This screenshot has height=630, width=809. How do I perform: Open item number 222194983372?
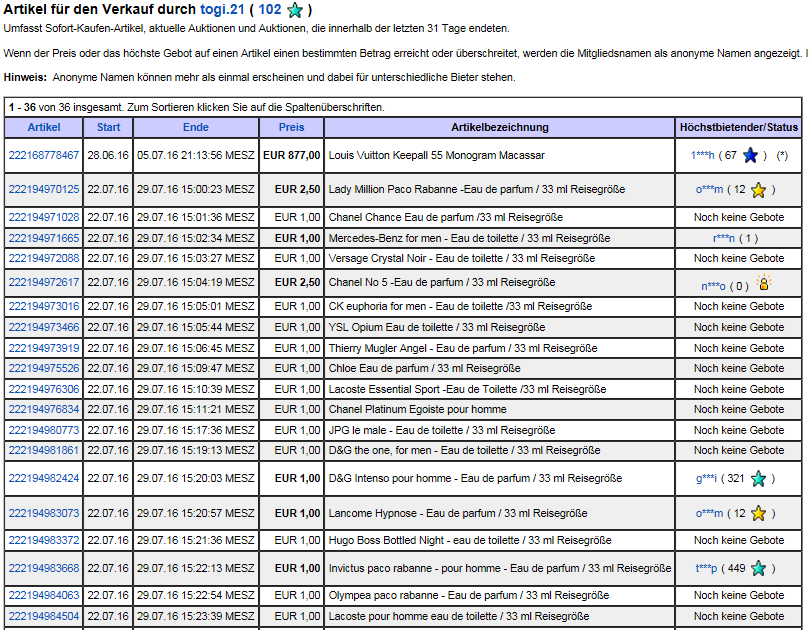point(44,540)
